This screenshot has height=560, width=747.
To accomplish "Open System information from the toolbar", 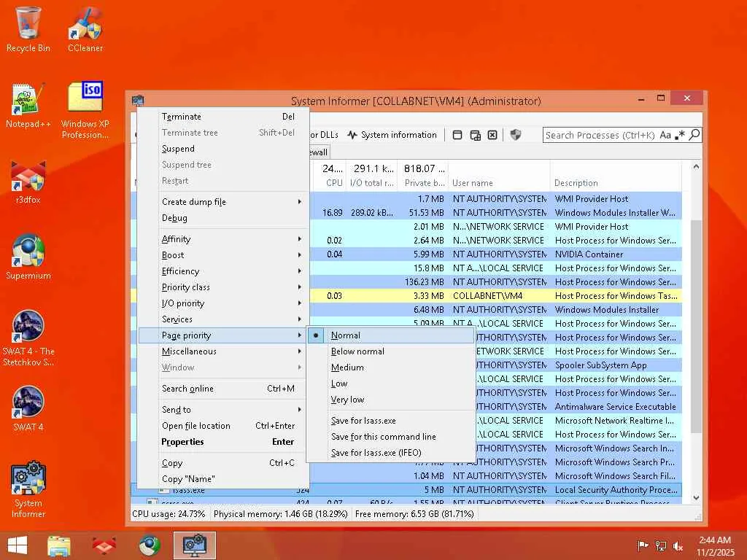I will 392,135.
